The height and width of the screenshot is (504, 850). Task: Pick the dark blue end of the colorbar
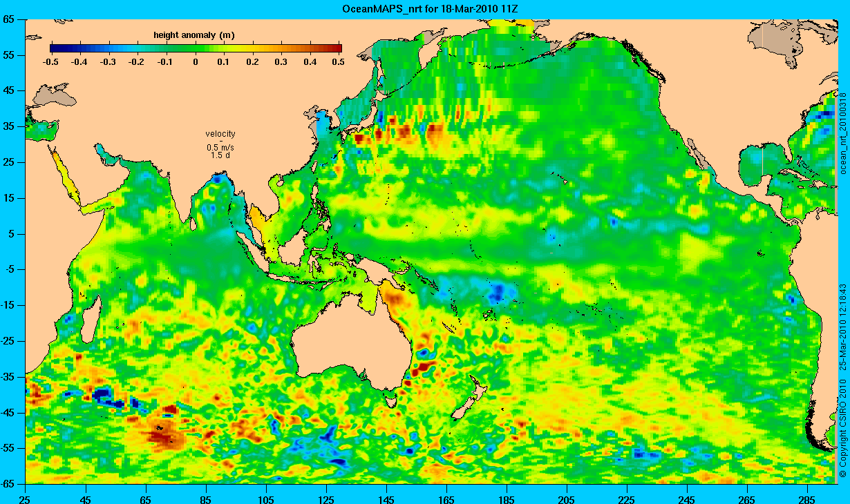tap(57, 48)
